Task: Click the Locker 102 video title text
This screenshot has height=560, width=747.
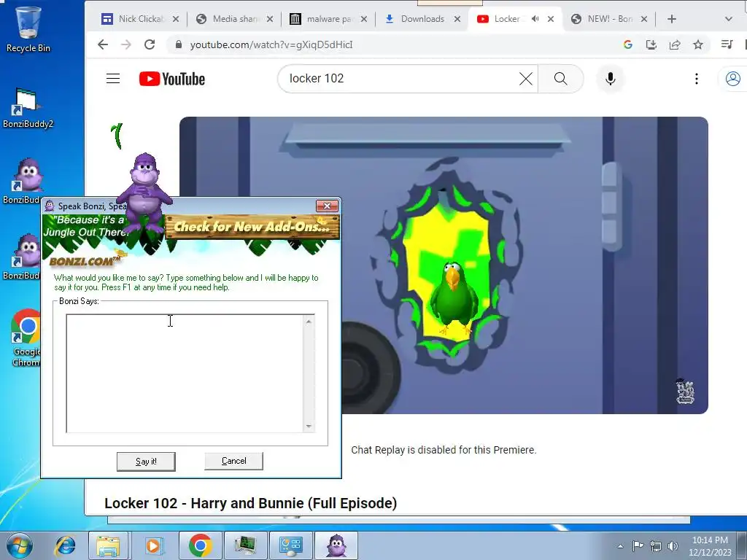Action: tap(251, 503)
